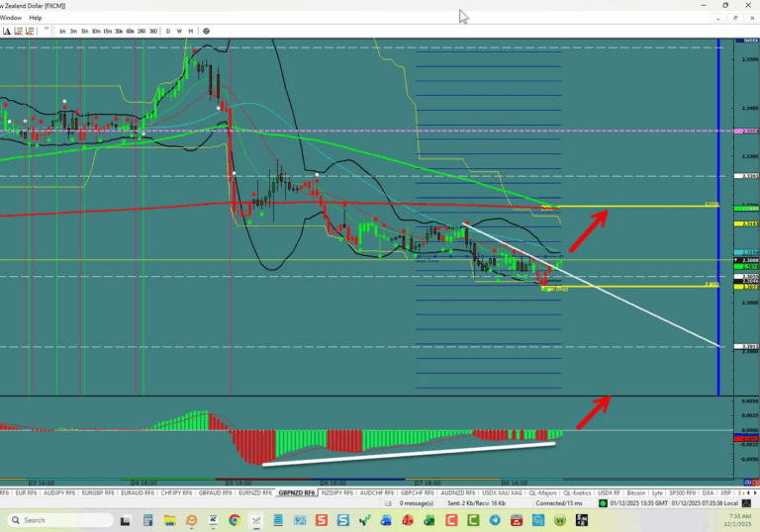Switch to the GBPCHF RF6 tab
760x532 pixels.
click(418, 492)
